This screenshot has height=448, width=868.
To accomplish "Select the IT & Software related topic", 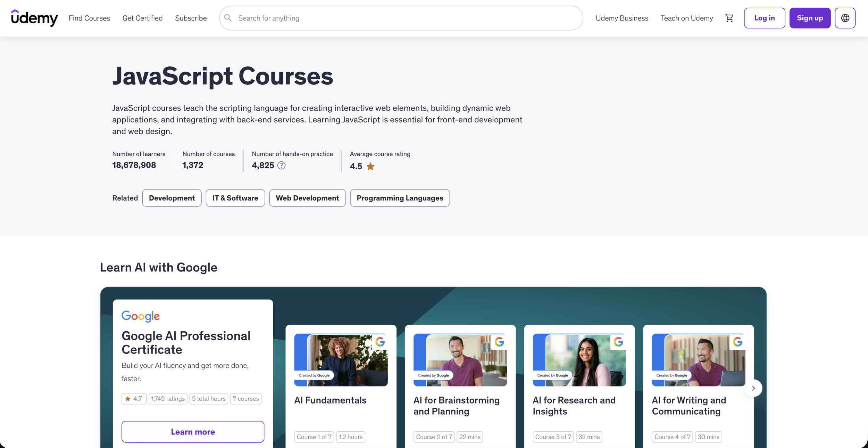I will pyautogui.click(x=235, y=198).
